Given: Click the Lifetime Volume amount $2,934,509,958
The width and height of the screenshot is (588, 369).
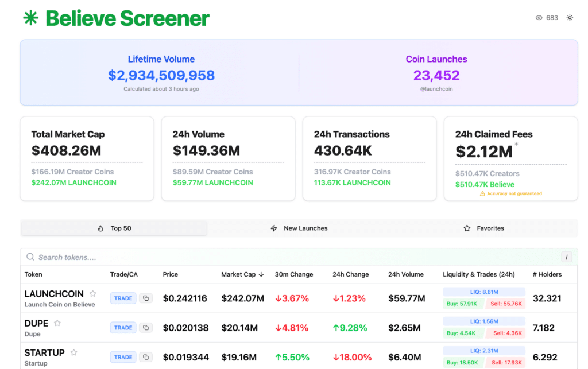Looking at the screenshot, I should pos(161,75).
